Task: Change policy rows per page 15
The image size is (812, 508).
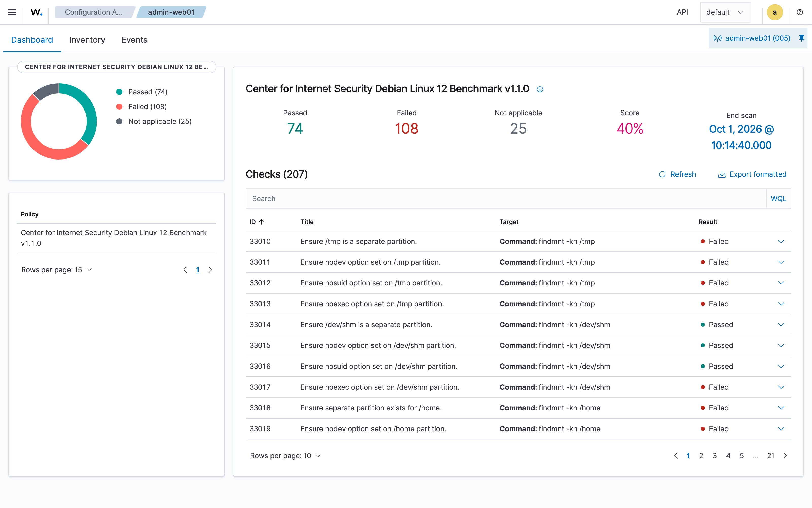Action: click(x=56, y=270)
